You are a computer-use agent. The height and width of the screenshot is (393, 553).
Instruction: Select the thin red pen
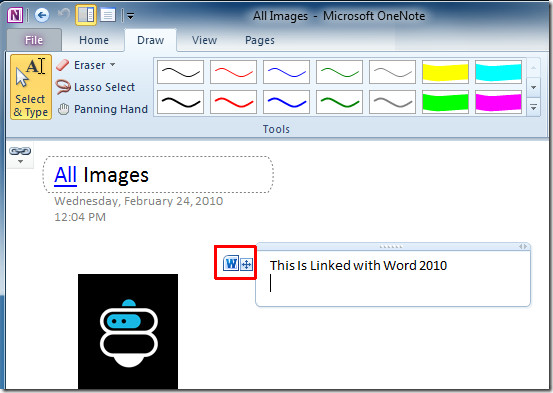coord(233,72)
